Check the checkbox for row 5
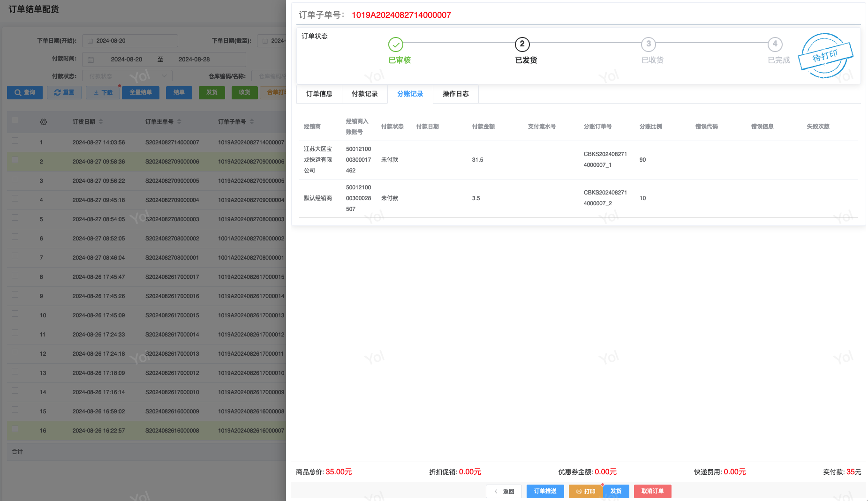This screenshot has height=501, width=868. tap(15, 217)
